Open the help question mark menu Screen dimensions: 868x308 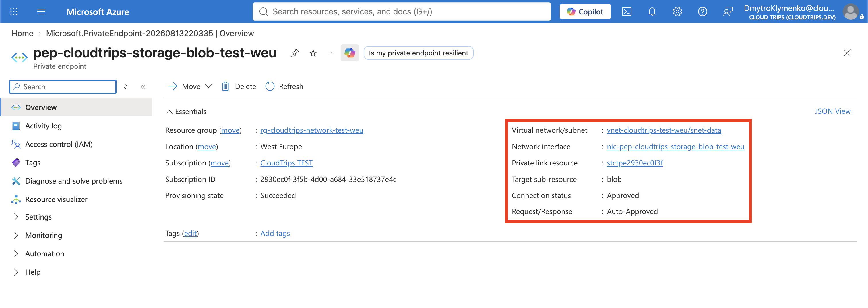pyautogui.click(x=702, y=11)
